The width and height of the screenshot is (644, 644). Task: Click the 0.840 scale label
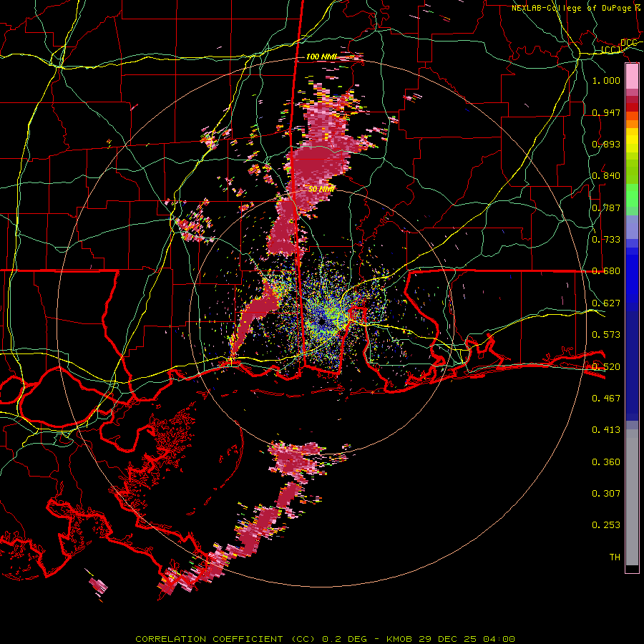click(606, 175)
